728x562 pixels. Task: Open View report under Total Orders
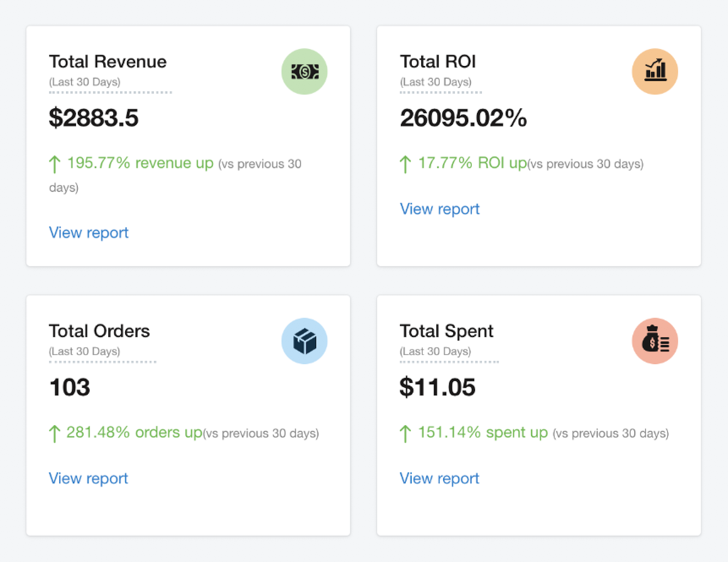pyautogui.click(x=88, y=478)
